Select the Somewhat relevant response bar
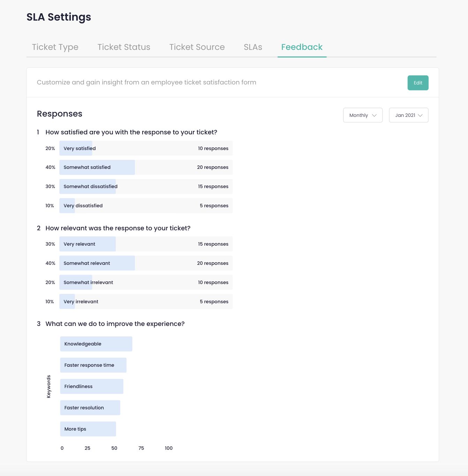The width and height of the screenshot is (468, 476). [146, 263]
